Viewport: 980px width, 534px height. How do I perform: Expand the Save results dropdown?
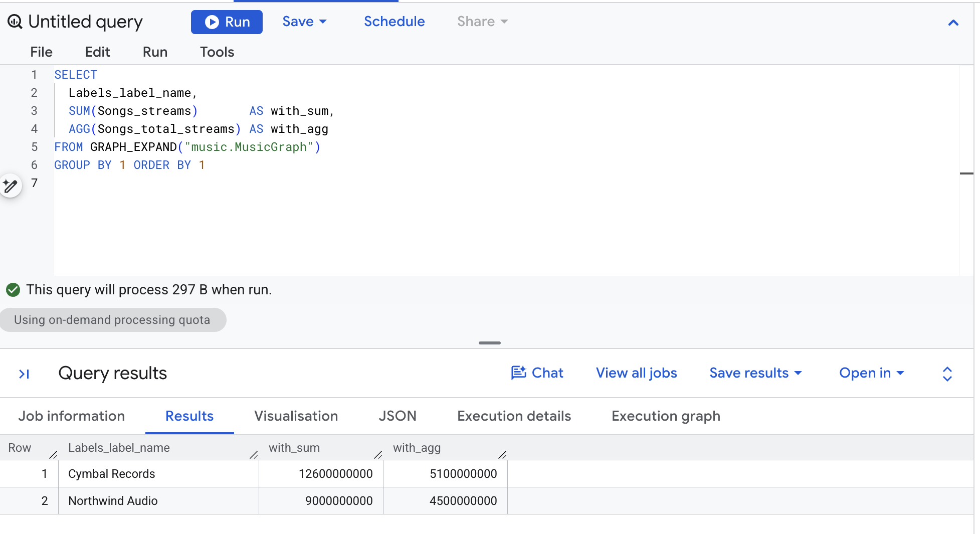click(755, 373)
